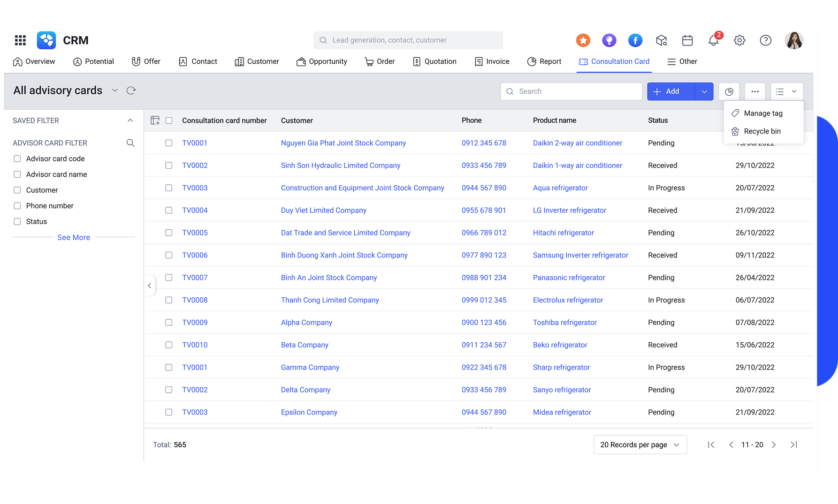Open the pie chart statistics icon
Image resolution: width=838 pixels, height=504 pixels.
729,91
